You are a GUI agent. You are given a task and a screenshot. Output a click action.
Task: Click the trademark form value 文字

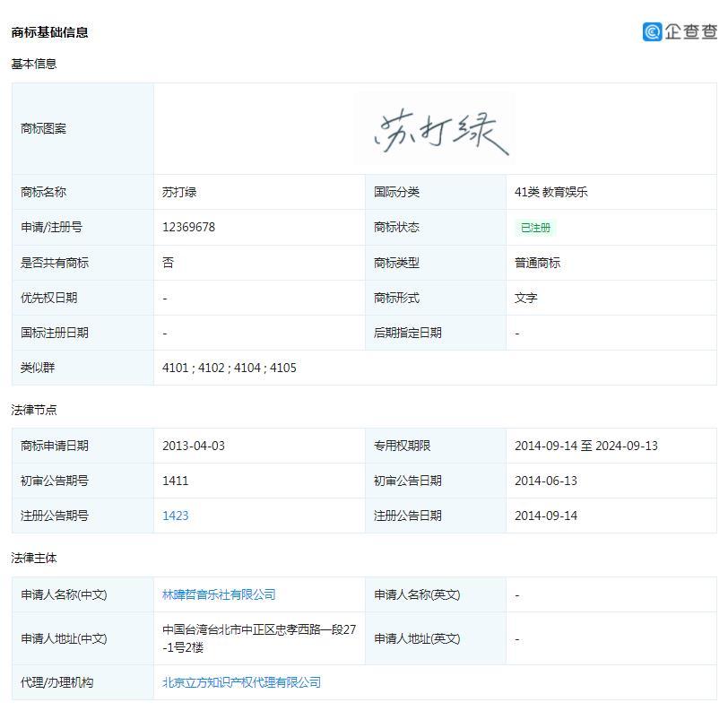(526, 298)
